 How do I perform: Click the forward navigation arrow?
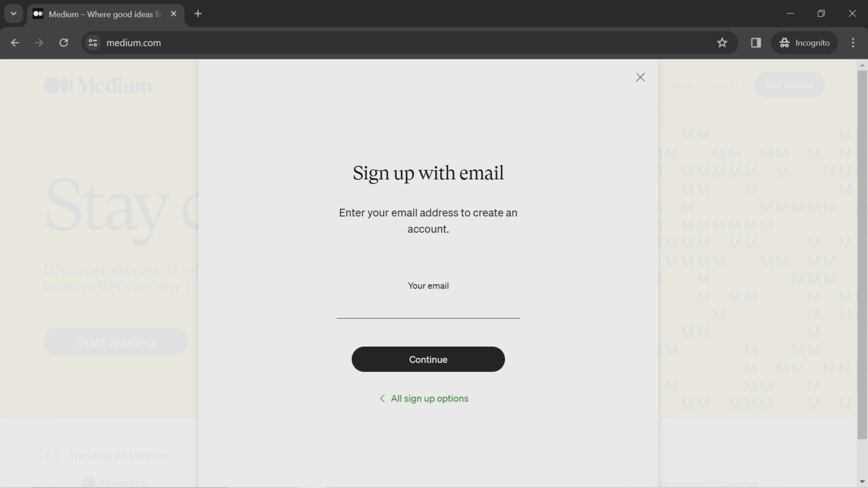pos(39,42)
